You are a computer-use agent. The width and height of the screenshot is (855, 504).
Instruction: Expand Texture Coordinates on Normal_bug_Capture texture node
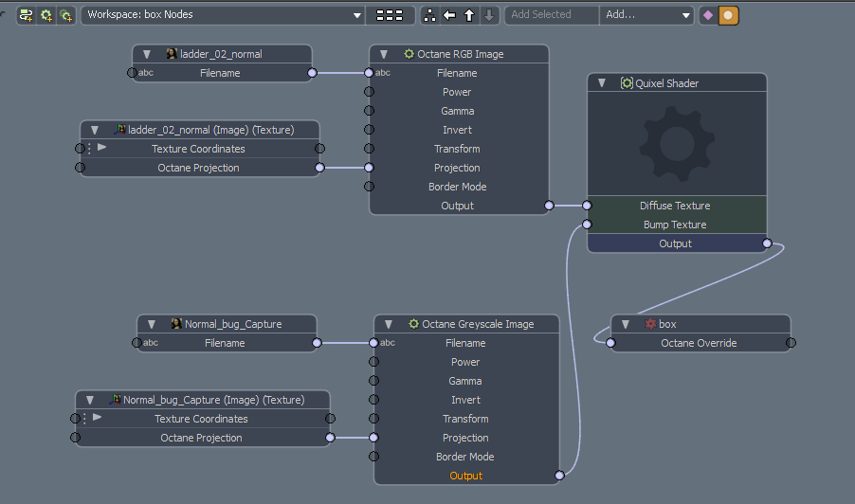click(x=97, y=418)
